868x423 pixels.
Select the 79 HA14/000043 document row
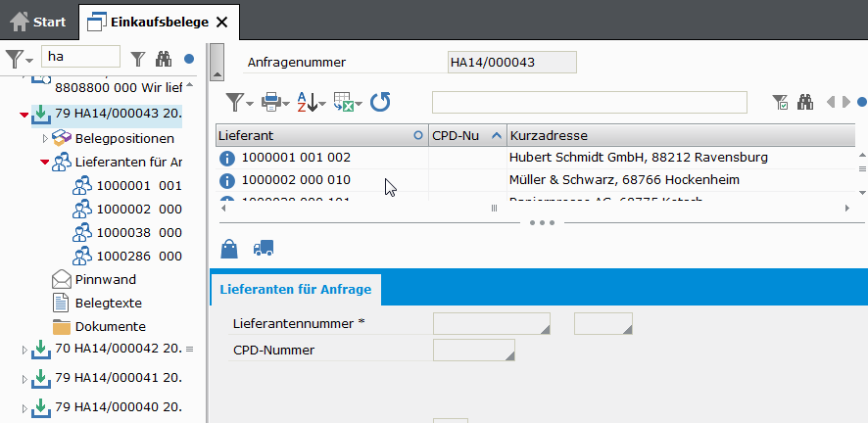click(107, 115)
